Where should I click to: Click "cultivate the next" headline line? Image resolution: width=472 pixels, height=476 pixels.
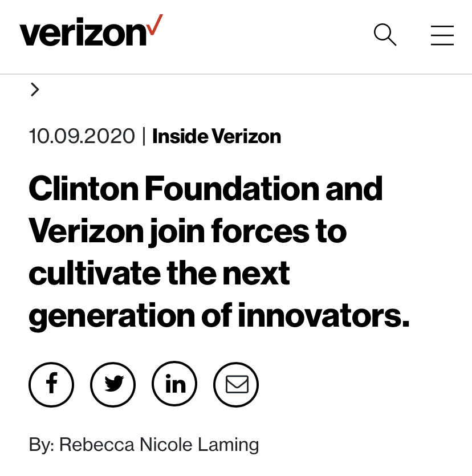click(x=159, y=274)
